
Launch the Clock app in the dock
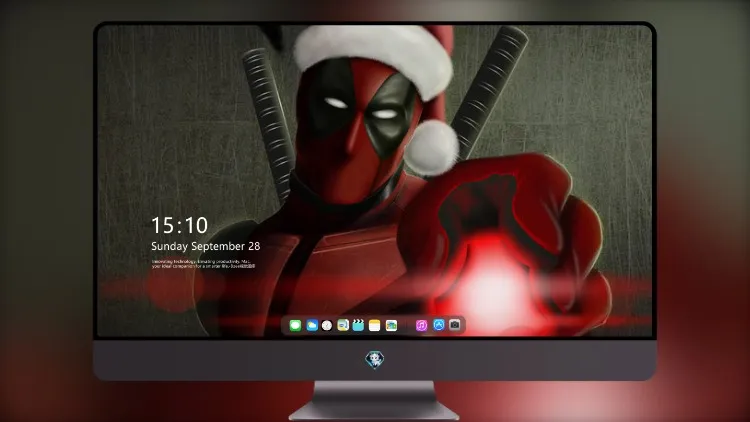(x=327, y=326)
